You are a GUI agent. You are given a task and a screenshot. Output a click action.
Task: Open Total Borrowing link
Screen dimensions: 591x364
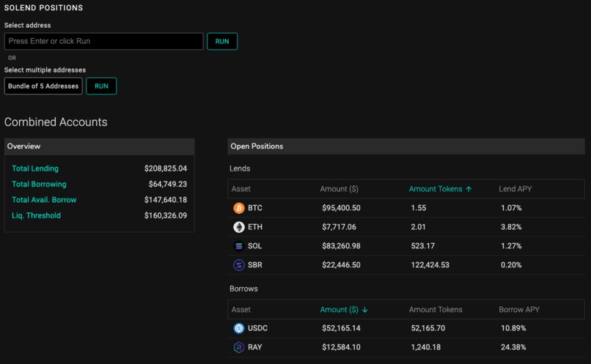[x=39, y=184]
